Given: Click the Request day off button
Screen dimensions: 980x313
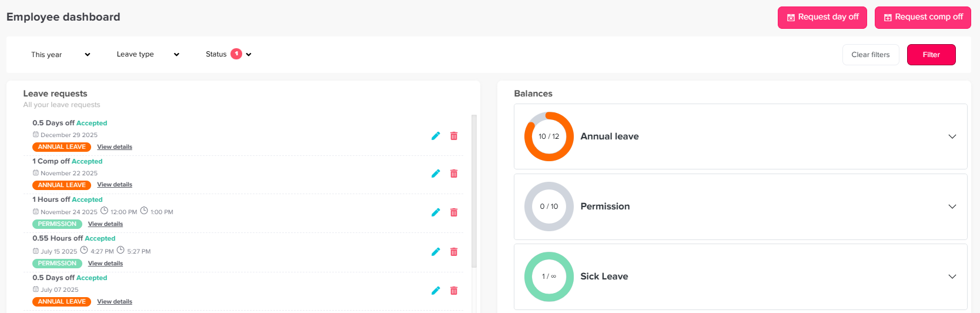Looking at the screenshot, I should point(822,17).
